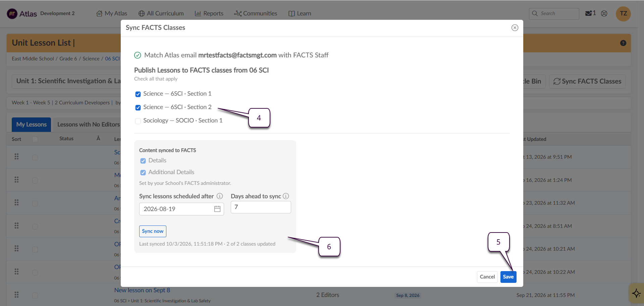This screenshot has width=644, height=306.
Task: Open the Communities menu
Action: (x=256, y=13)
